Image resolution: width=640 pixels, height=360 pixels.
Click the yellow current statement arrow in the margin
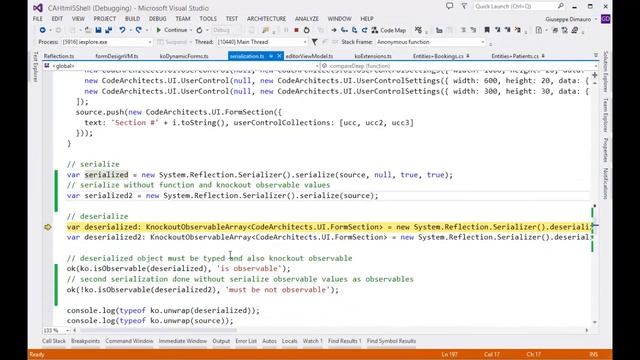point(48,227)
